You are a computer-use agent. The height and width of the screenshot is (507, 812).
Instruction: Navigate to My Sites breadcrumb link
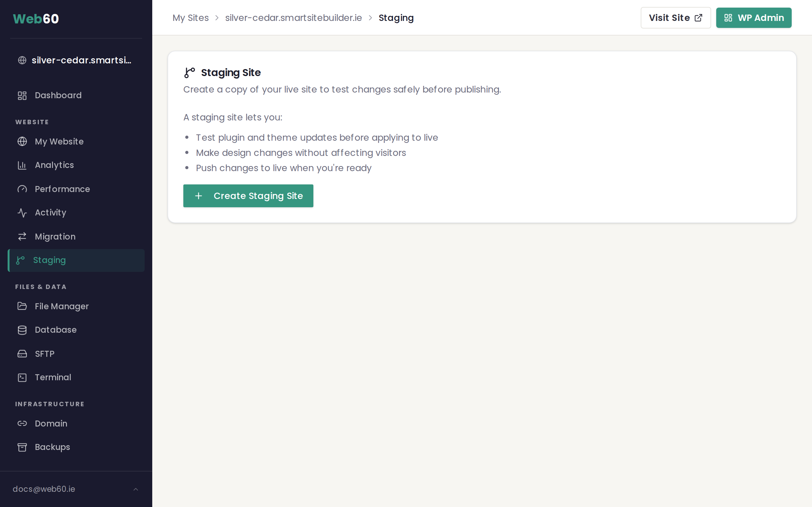pos(191,18)
